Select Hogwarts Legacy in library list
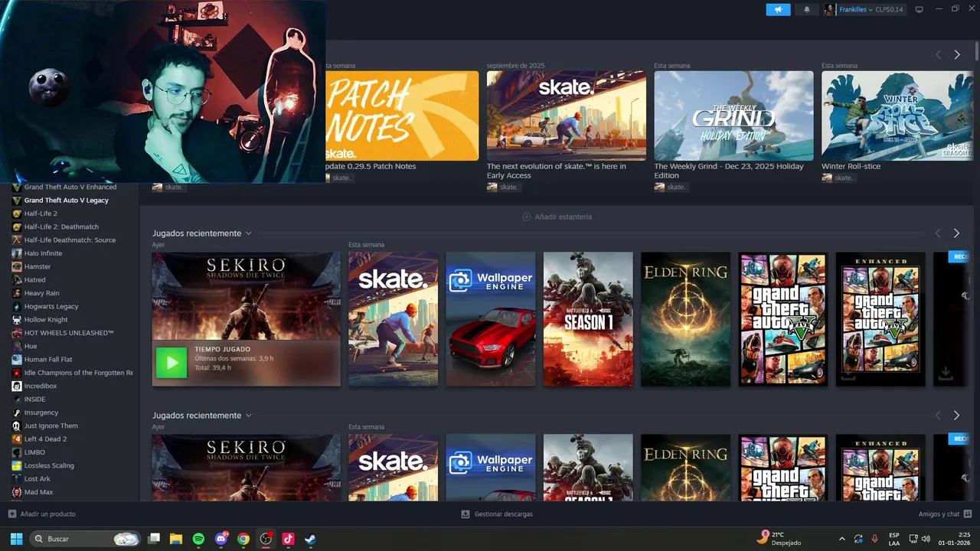Image resolution: width=980 pixels, height=551 pixels. point(51,306)
